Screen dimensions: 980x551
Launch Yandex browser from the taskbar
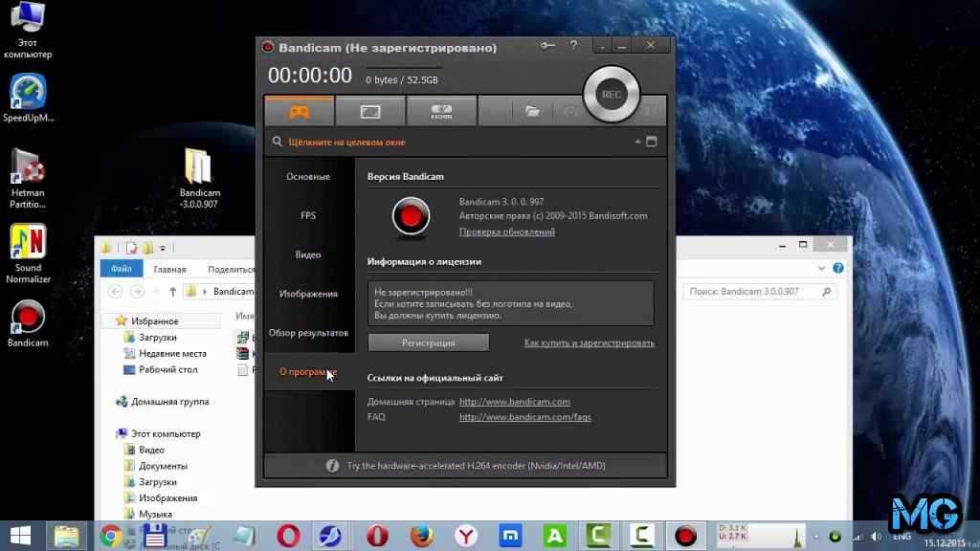tap(466, 536)
